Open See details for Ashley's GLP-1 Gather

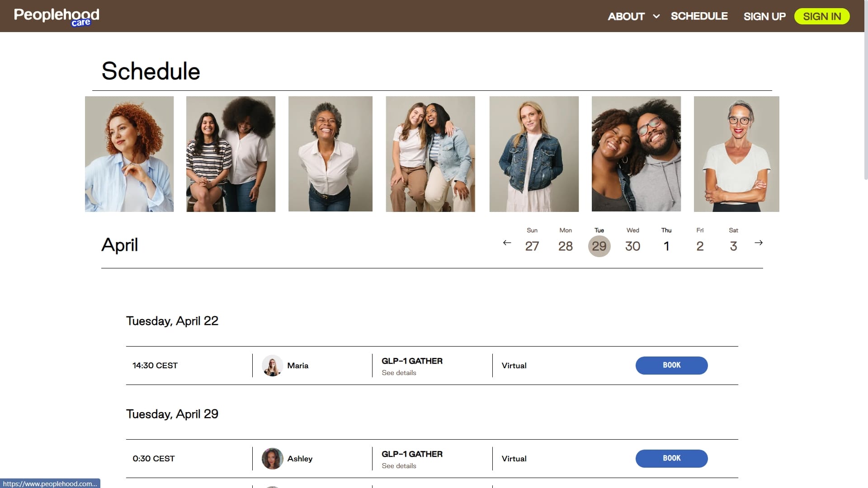[399, 466]
